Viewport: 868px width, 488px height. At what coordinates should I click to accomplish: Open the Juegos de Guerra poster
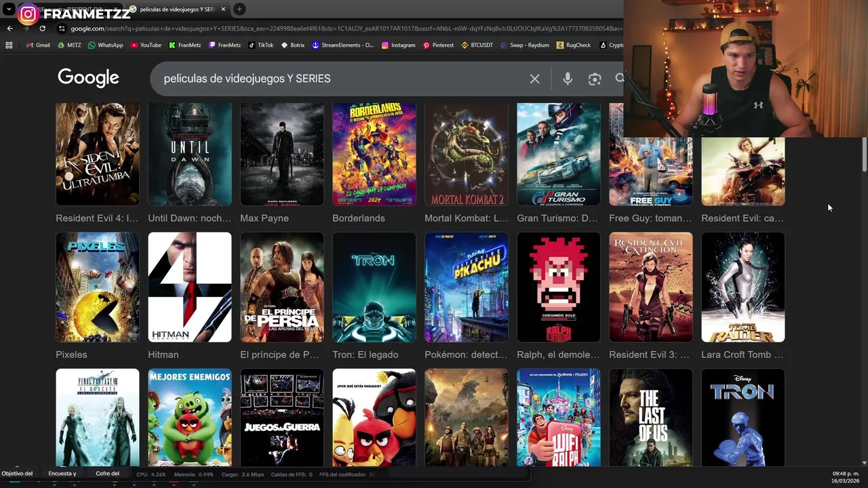(282, 418)
